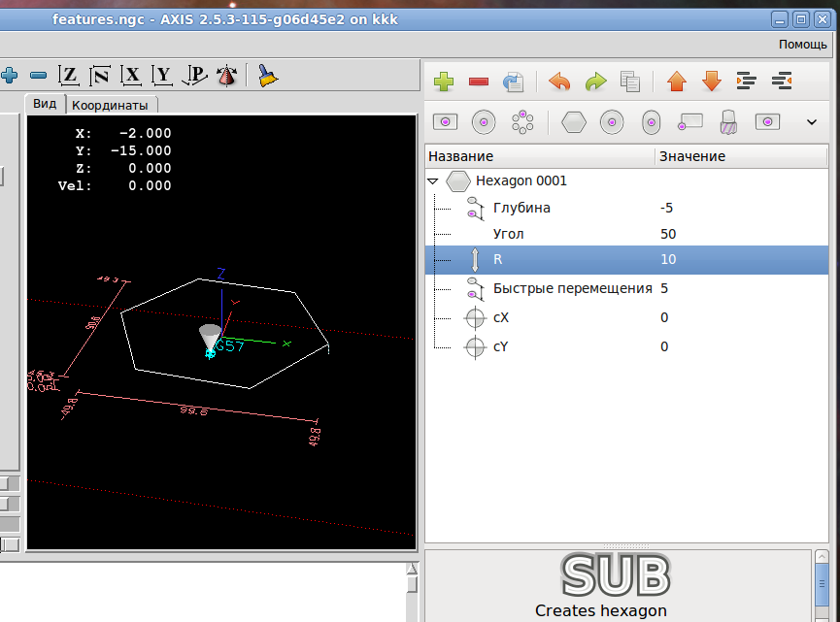Screen dimensions: 840x622
Task: Remove feature with red minus icon
Action: coord(479,82)
